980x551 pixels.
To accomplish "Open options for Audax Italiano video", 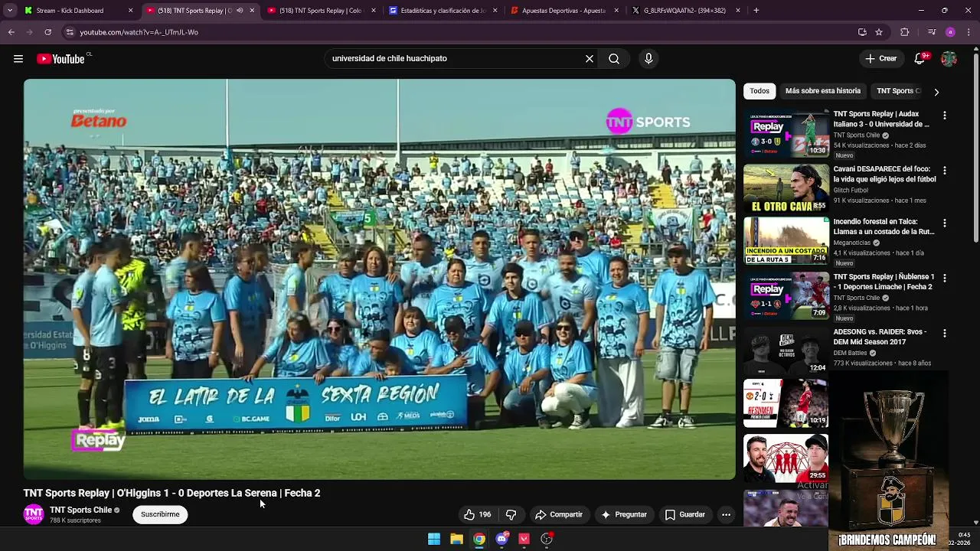I will 944,116.
